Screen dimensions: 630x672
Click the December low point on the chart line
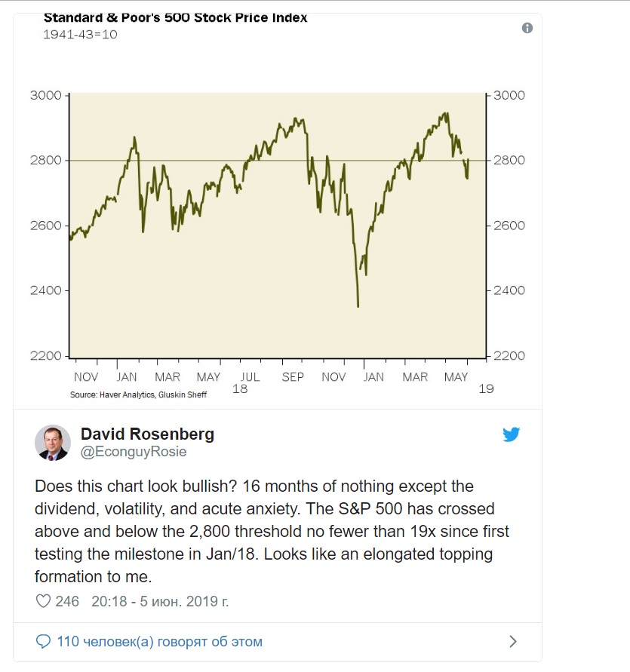pyautogui.click(x=358, y=306)
